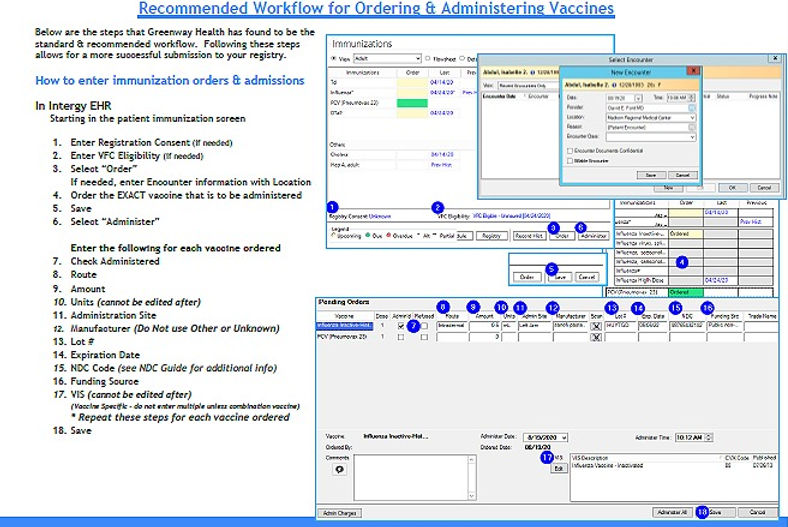Open the Location dropdown
Image resolution: width=788 pixels, height=527 pixels.
[x=651, y=118]
